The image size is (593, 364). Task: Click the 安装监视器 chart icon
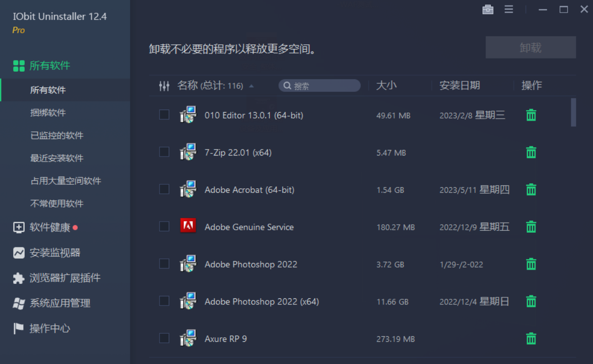pos(19,252)
